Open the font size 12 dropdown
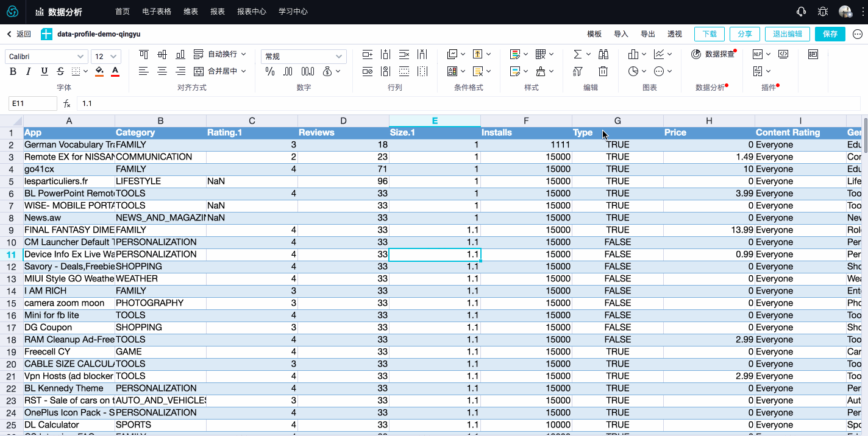This screenshot has width=868, height=436. tap(106, 57)
